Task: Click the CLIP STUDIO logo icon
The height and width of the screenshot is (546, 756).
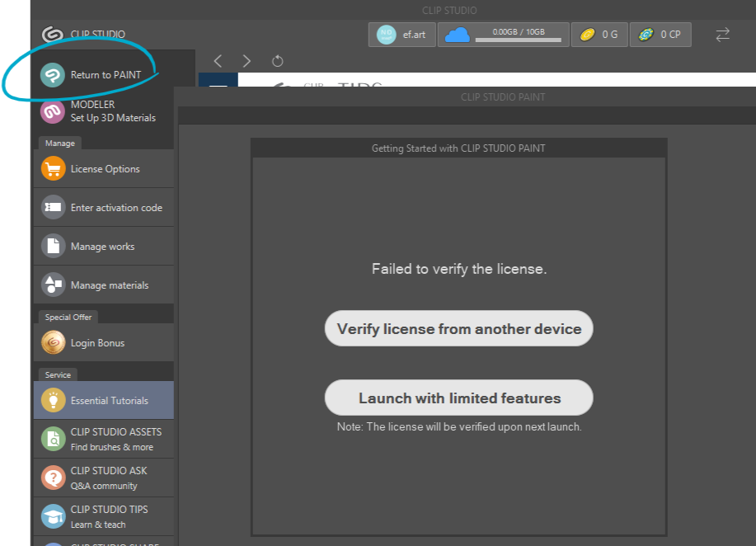Action: click(53, 35)
